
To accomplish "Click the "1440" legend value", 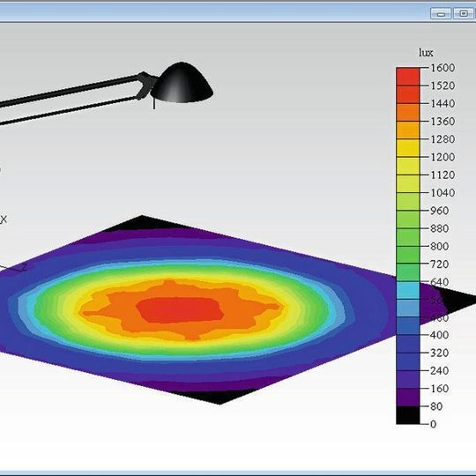I will [x=443, y=103].
